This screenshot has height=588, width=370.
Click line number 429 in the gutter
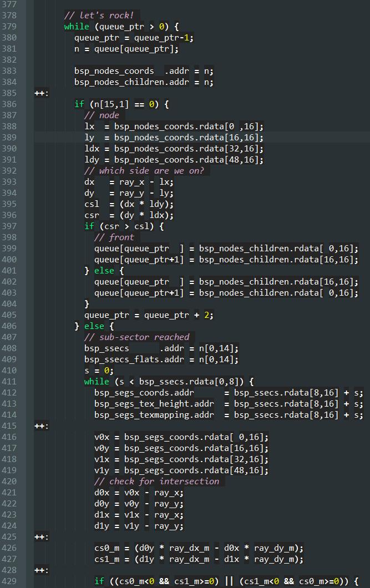point(9,581)
